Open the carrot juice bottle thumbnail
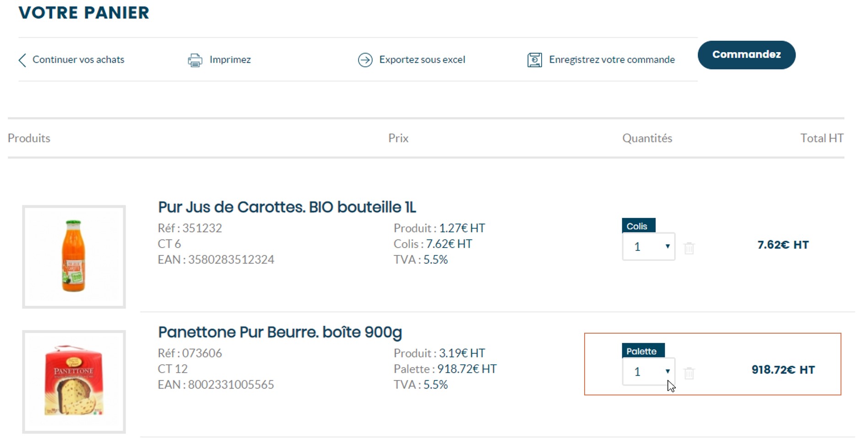 pyautogui.click(x=74, y=256)
